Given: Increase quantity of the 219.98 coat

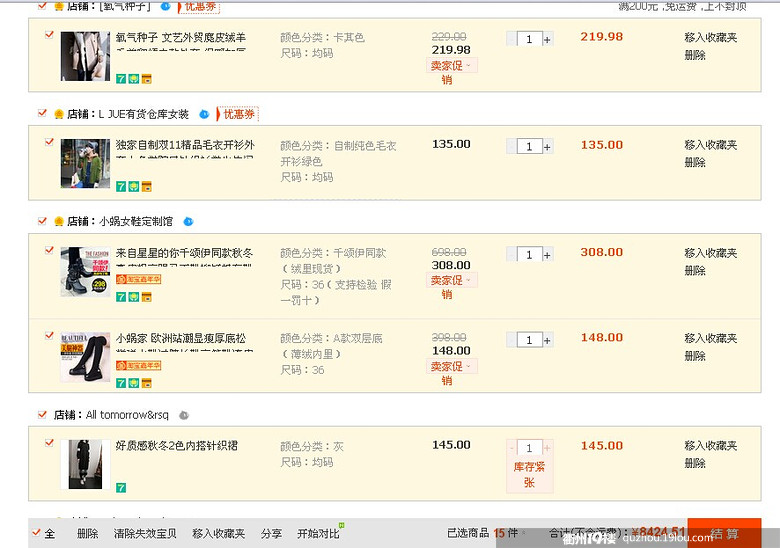Looking at the screenshot, I should [x=547, y=39].
